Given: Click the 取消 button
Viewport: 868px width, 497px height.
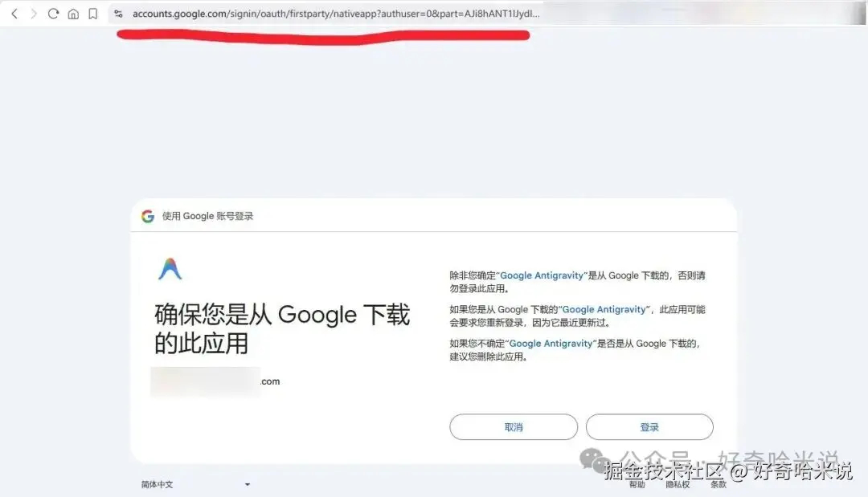Looking at the screenshot, I should coord(513,427).
